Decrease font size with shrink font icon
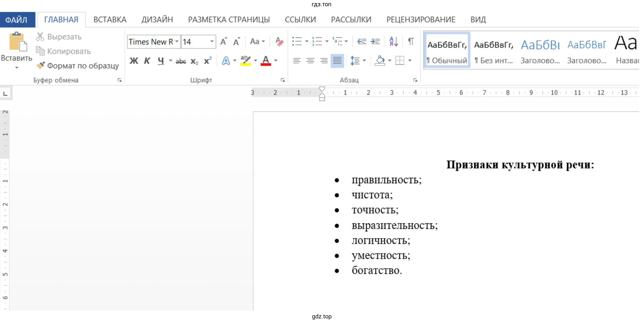The width and height of the screenshot is (644, 323). [x=236, y=41]
